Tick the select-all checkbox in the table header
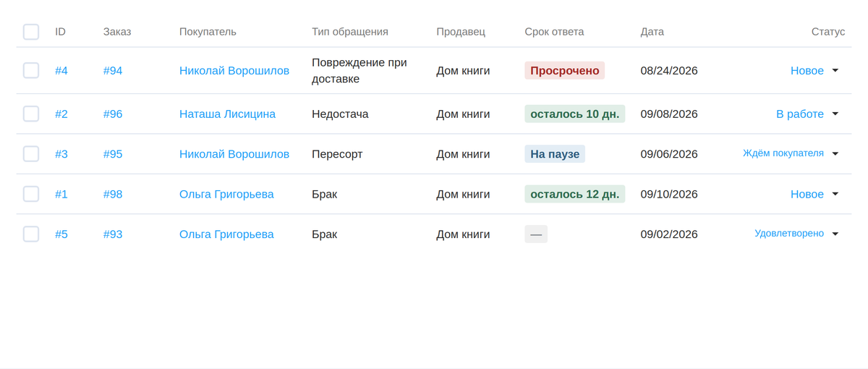The height and width of the screenshot is (369, 868). (31, 32)
